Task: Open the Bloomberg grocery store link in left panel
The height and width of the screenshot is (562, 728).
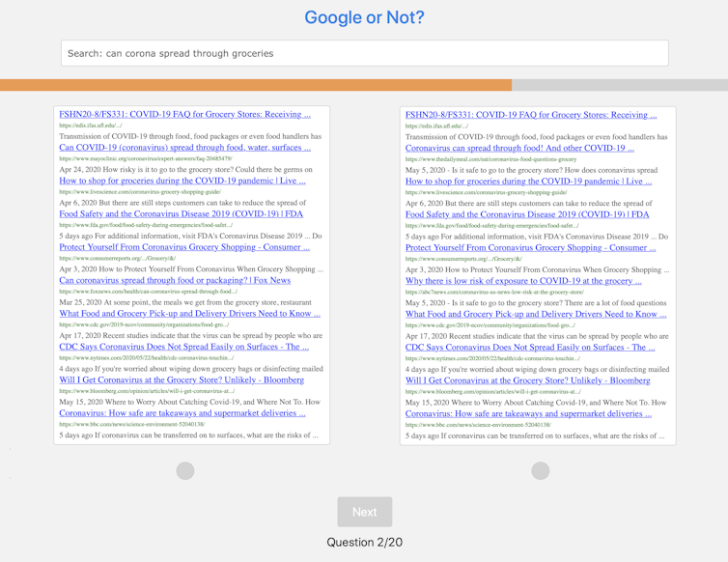Action: pos(182,379)
